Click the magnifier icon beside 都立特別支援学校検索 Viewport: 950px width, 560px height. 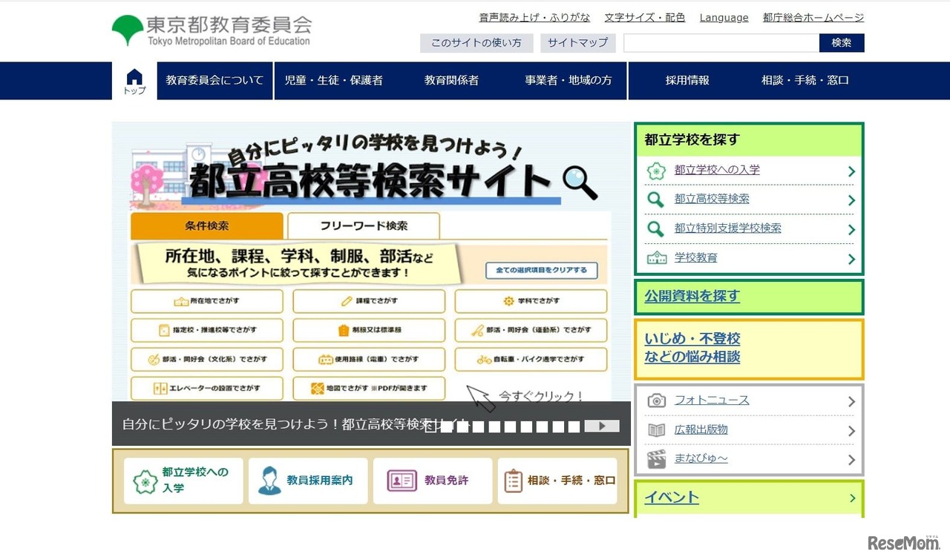[656, 228]
